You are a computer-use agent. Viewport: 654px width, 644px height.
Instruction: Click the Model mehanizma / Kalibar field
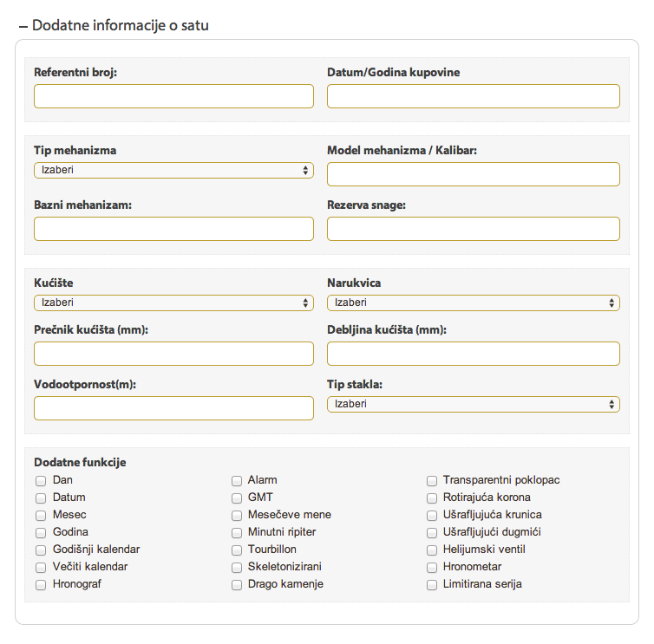coord(473,174)
